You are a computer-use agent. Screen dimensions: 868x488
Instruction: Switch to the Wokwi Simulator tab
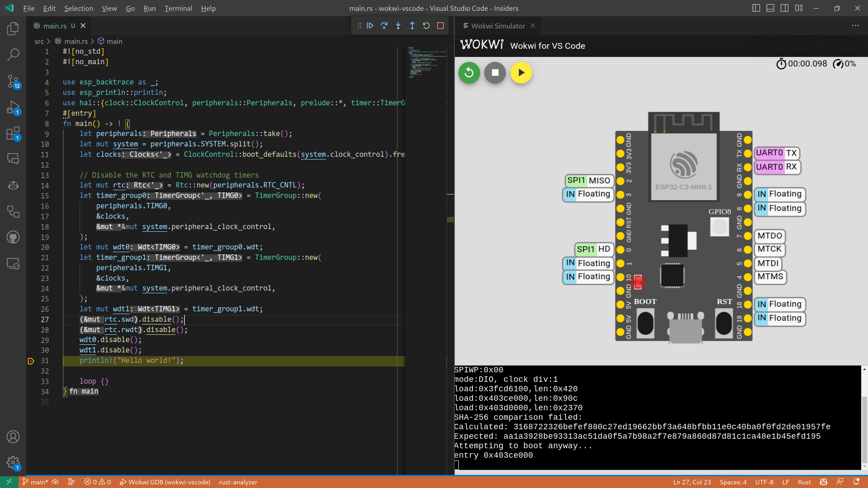pyautogui.click(x=498, y=26)
